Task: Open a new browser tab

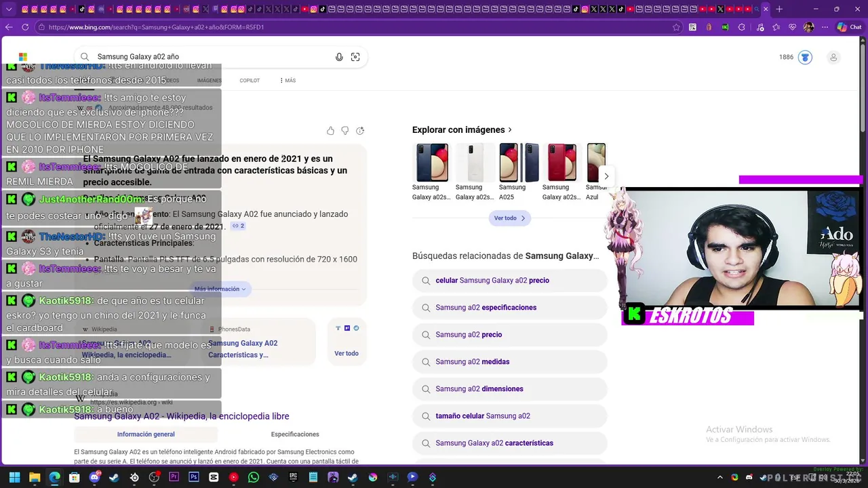Action: pos(779,9)
